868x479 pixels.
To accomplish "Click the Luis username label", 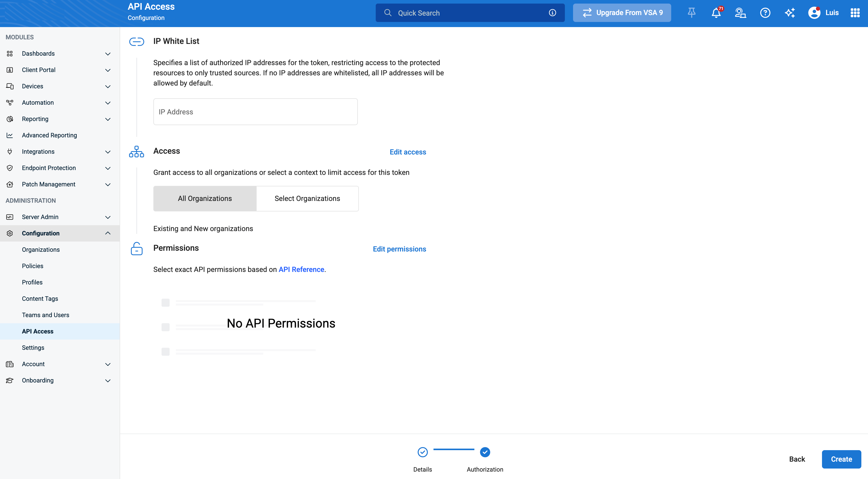I will click(832, 13).
